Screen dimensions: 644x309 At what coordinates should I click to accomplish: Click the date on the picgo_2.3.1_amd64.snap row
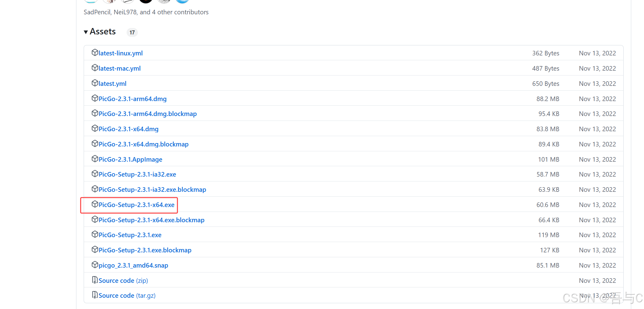point(597,265)
